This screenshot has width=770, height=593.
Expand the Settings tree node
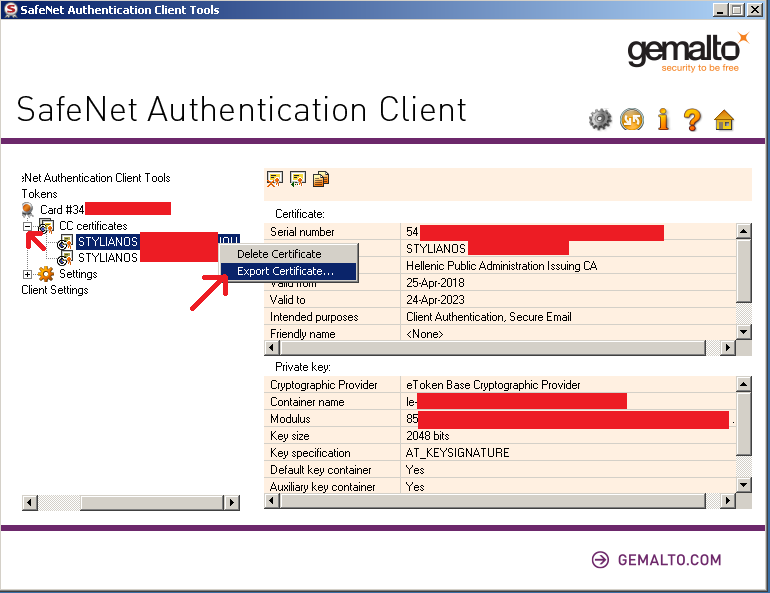28,274
